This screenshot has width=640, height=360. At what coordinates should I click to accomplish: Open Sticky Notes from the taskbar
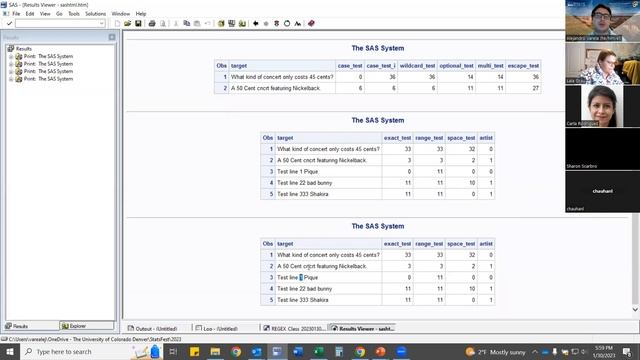coord(194,351)
